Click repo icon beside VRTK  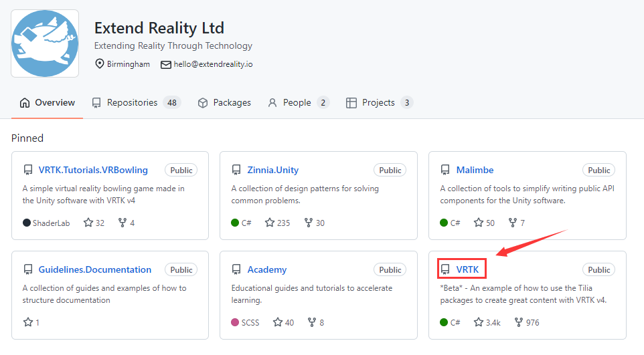(445, 269)
